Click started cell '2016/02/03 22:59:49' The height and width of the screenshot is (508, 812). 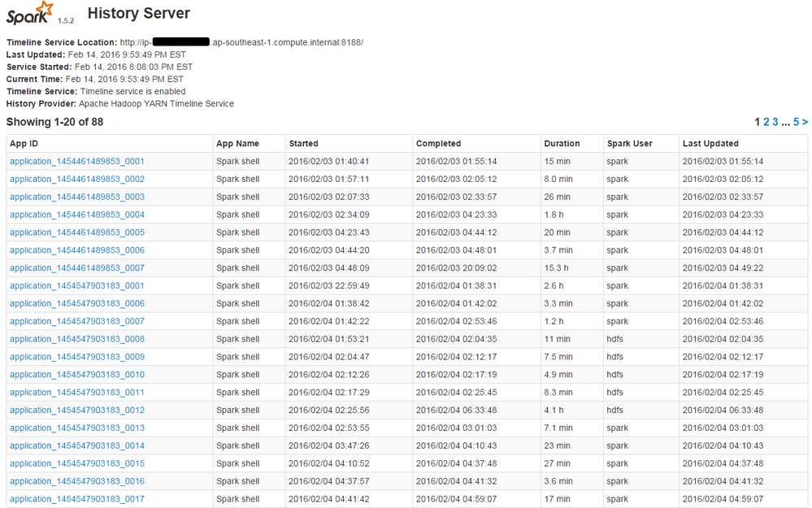click(x=329, y=286)
